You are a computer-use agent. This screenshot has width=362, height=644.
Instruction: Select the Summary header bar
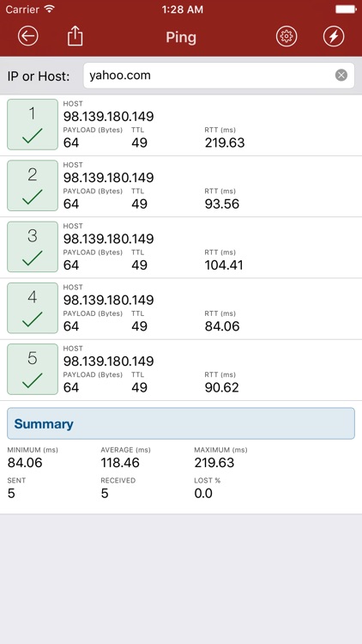click(181, 423)
